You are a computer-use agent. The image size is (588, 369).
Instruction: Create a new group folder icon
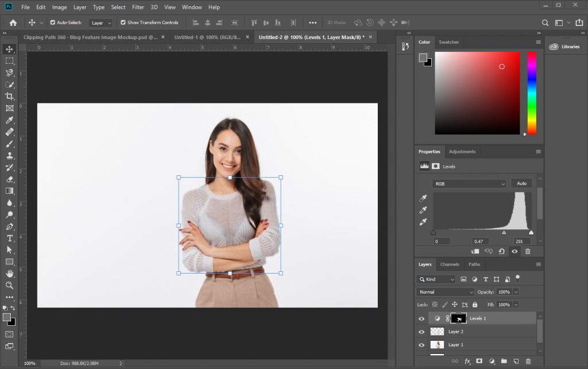pyautogui.click(x=504, y=361)
